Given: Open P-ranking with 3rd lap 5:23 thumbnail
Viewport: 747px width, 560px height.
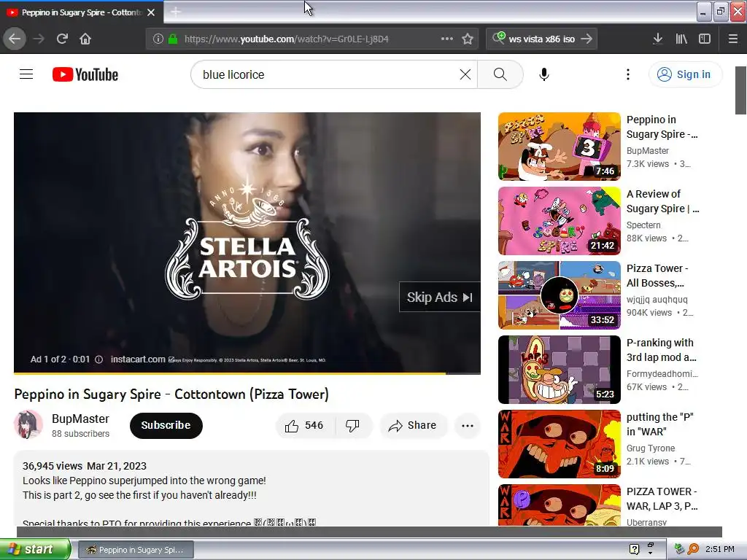Looking at the screenshot, I should pyautogui.click(x=560, y=370).
